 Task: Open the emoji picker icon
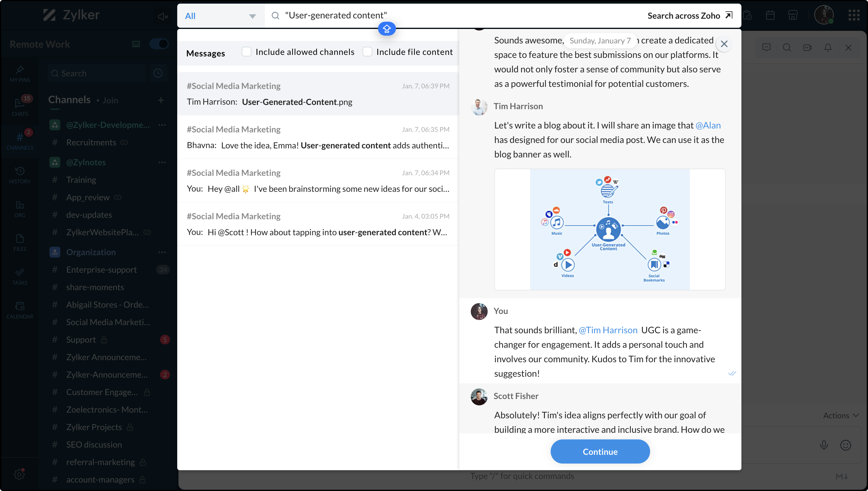(845, 445)
